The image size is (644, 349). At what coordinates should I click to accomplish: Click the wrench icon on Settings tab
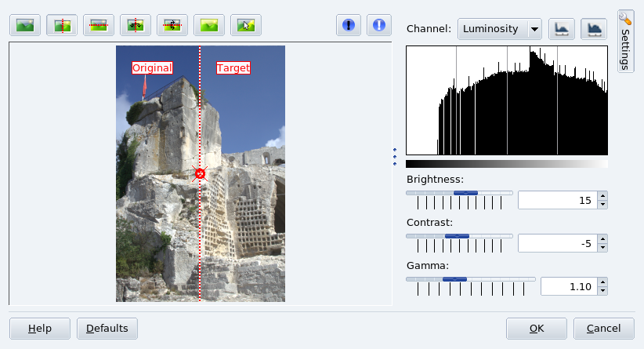pyautogui.click(x=625, y=19)
